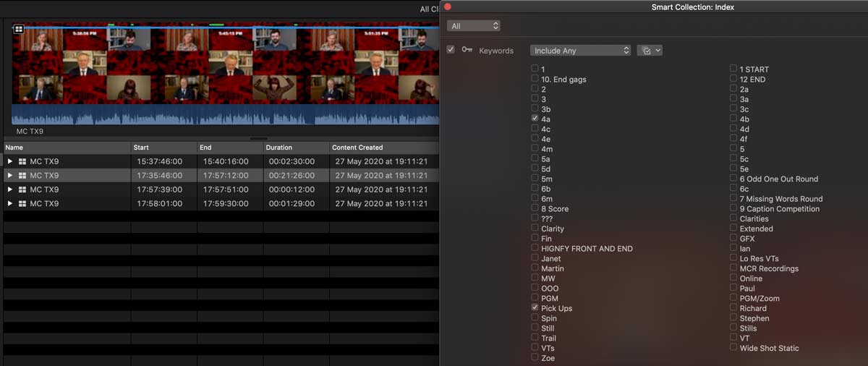This screenshot has height=366, width=868.
Task: Click the multicam icon in the 17:57:39:00 row
Action: click(x=22, y=190)
